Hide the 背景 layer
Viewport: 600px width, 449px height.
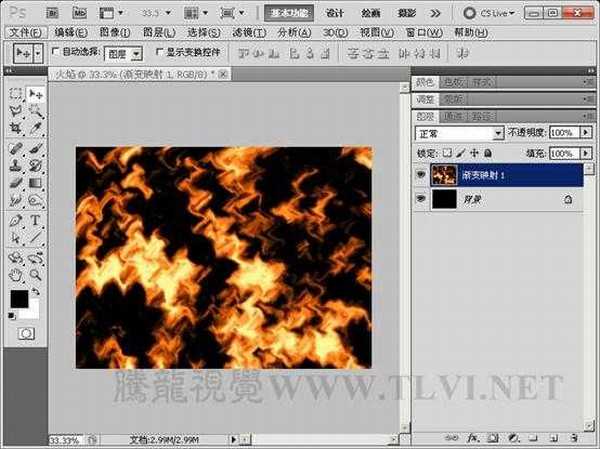point(421,200)
